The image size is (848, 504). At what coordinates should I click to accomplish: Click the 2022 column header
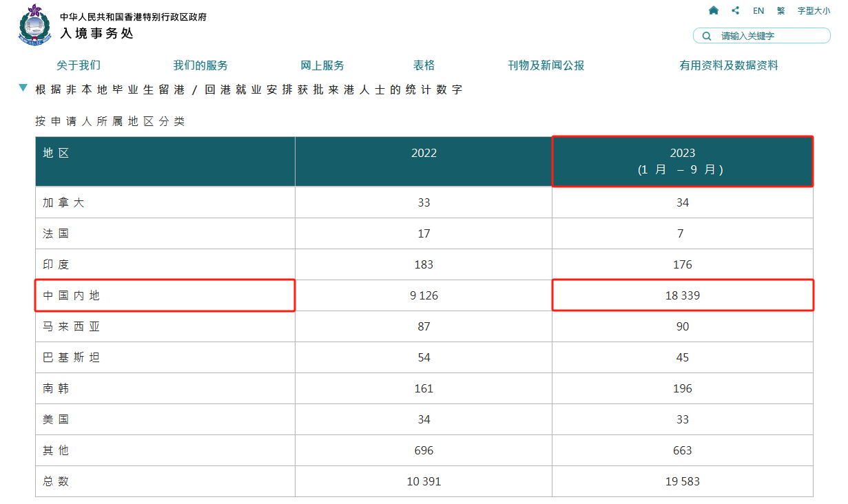click(x=424, y=154)
